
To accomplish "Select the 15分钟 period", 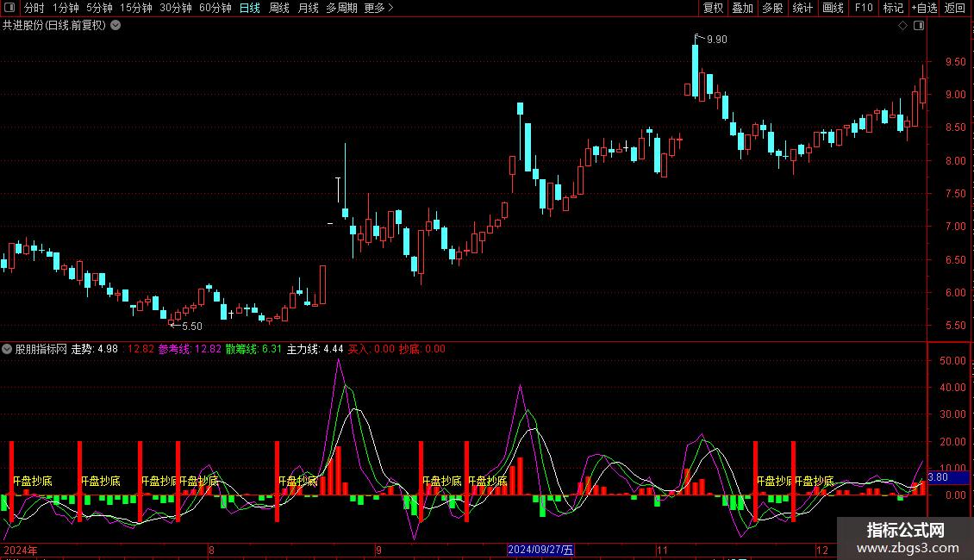I will point(135,8).
